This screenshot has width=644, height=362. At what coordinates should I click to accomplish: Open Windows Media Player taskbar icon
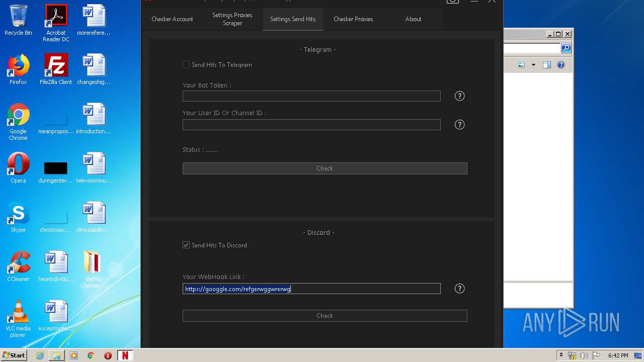pyautogui.click(x=74, y=355)
